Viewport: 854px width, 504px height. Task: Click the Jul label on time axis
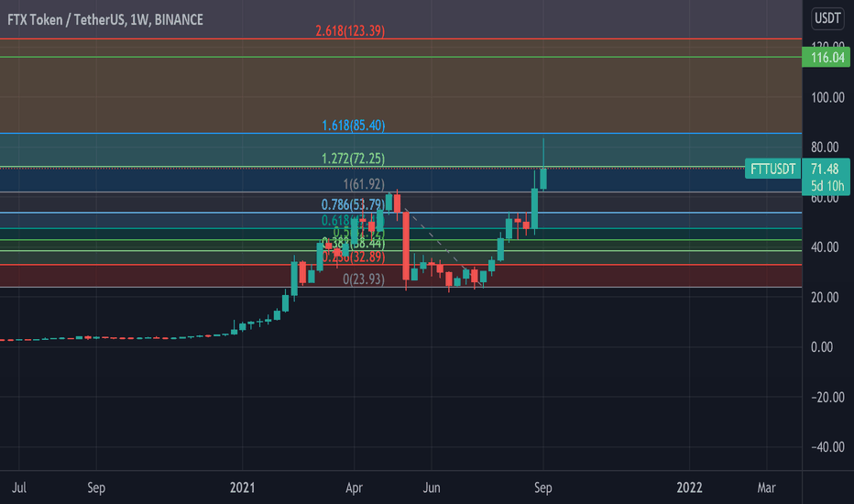(19, 488)
